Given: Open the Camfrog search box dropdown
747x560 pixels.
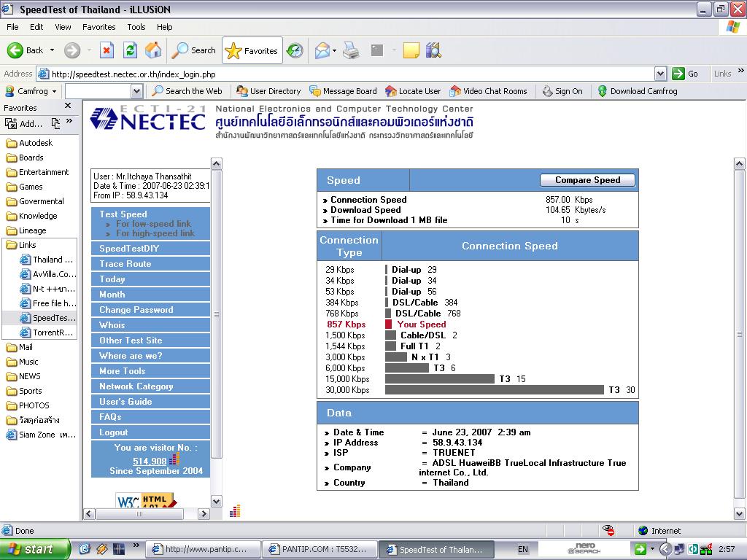Looking at the screenshot, I should 136,91.
